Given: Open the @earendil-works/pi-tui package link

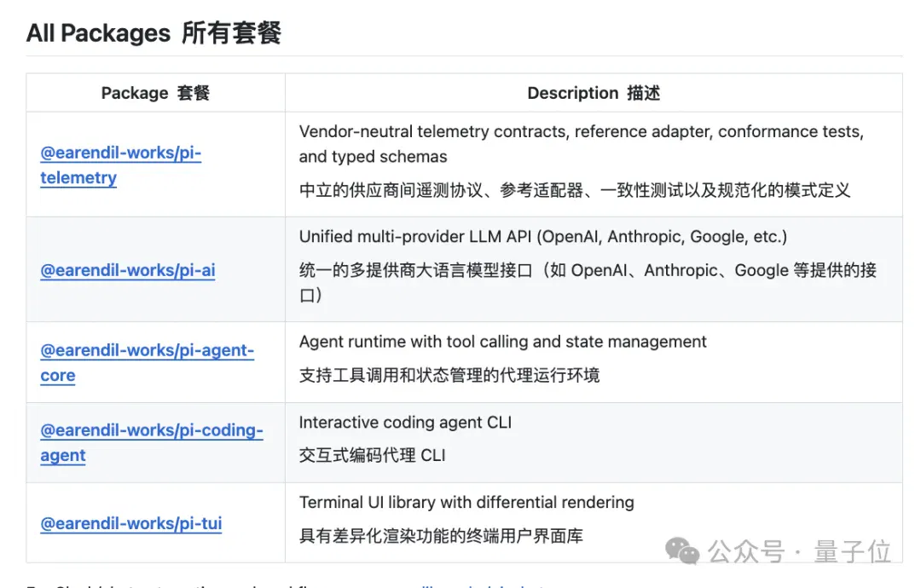Looking at the screenshot, I should coord(131,523).
